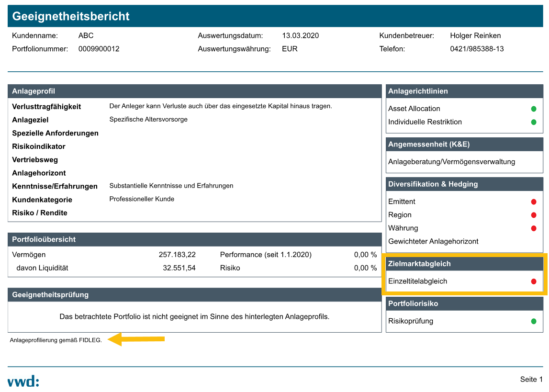Click the Gewichteter Anlagehorizont entry
Image resolution: width=549 pixels, height=392 pixels.
tap(433, 242)
